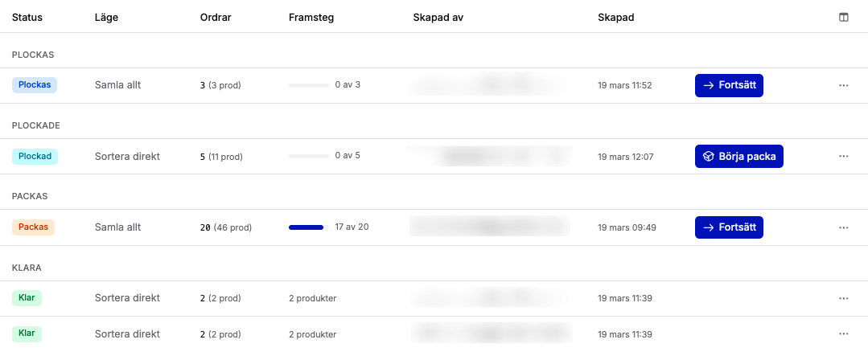Screen dimensions: 868x360
Task: Open more options for last Klar row
Action: [843, 333]
